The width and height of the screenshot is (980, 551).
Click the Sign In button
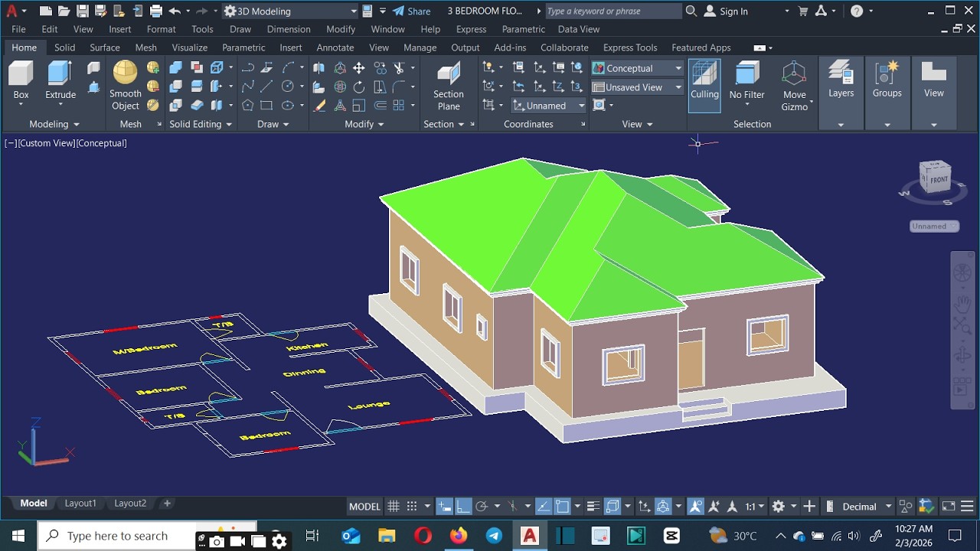coord(725,11)
